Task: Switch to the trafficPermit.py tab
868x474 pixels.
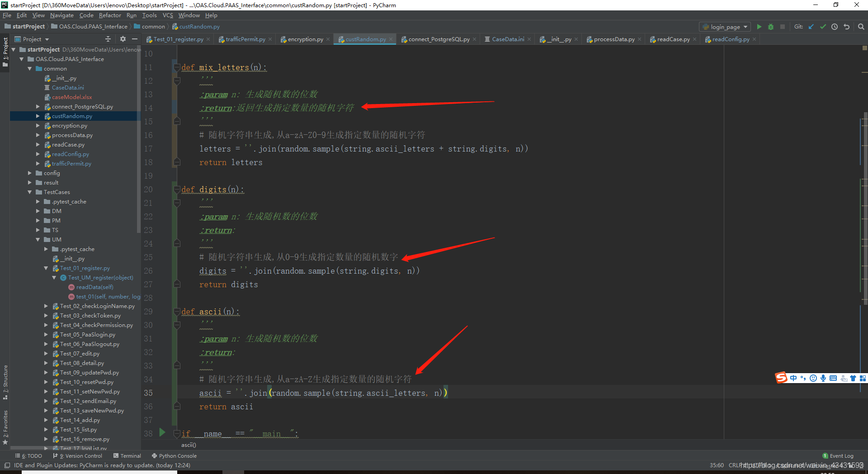Action: 245,39
